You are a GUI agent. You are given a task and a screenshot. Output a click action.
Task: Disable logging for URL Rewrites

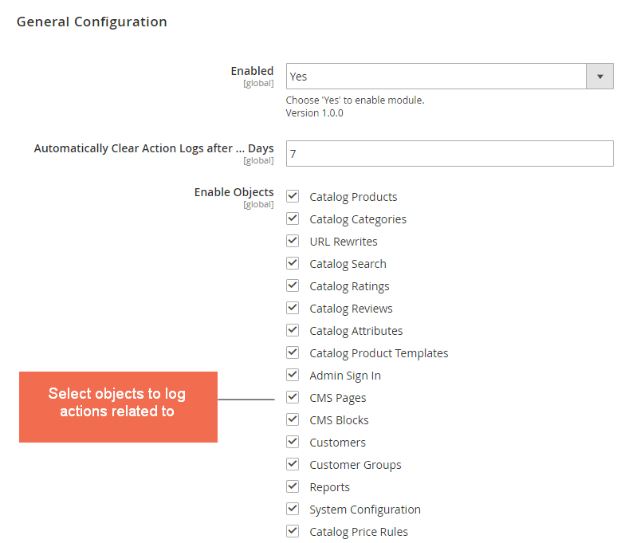293,241
